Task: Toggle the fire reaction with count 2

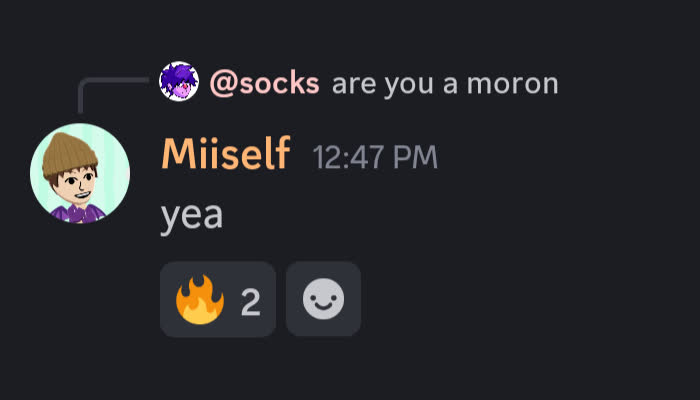Action: pyautogui.click(x=218, y=299)
